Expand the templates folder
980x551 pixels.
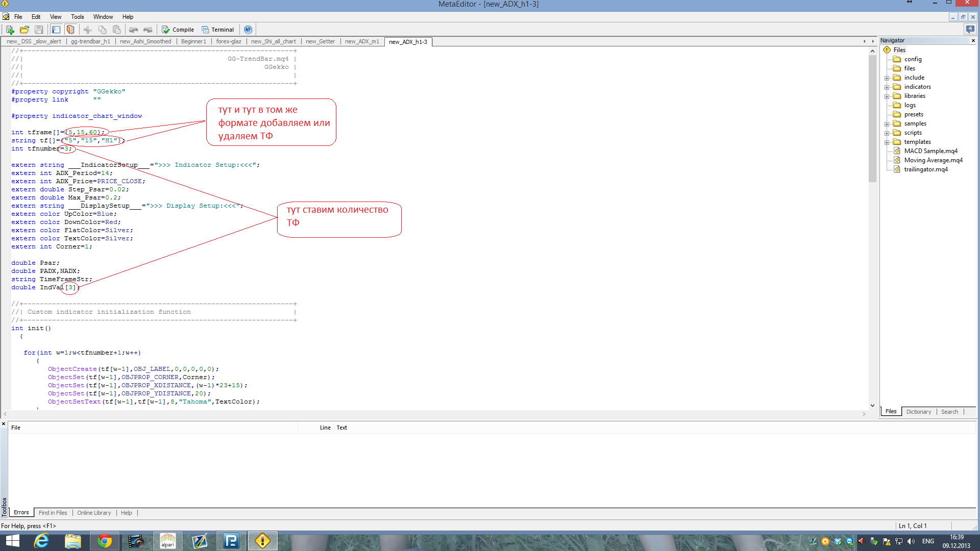[887, 142]
